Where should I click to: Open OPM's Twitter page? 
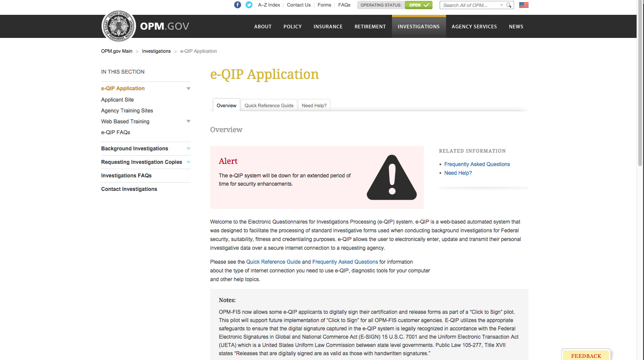click(249, 5)
